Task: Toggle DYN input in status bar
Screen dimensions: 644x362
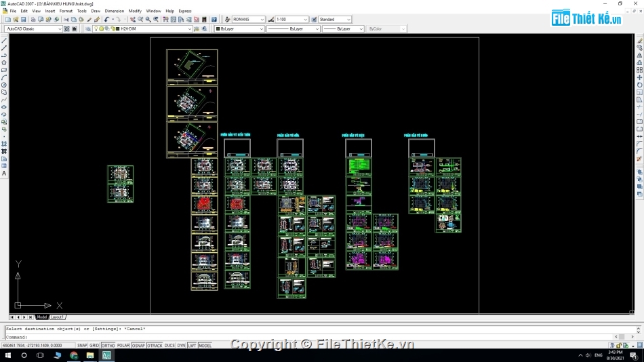Action: [x=181, y=346]
